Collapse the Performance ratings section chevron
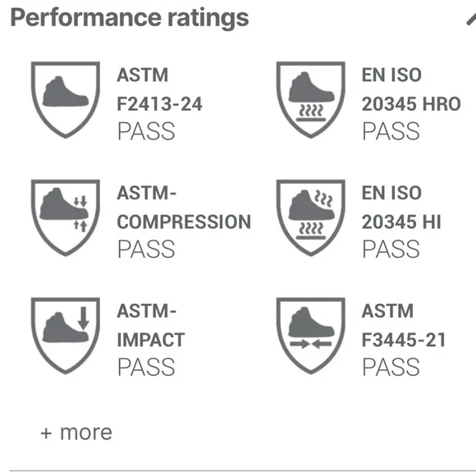Viewport: 476px width, 476px height. [x=471, y=20]
